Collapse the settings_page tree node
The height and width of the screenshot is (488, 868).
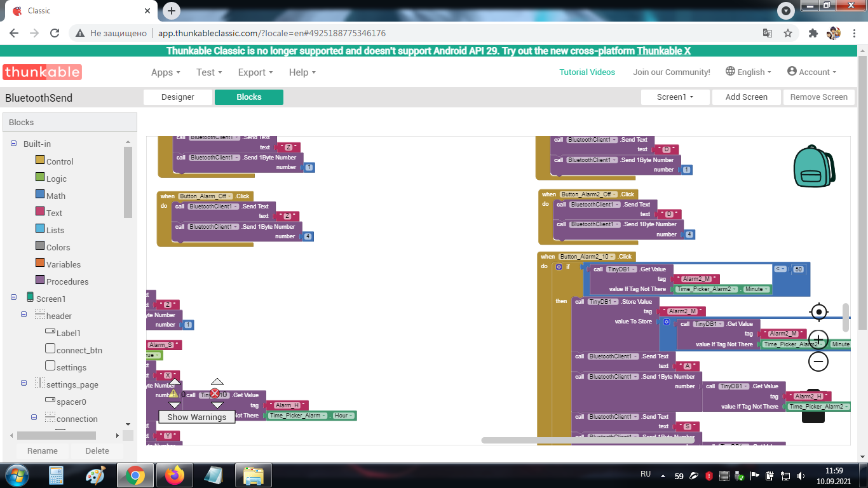24,383
